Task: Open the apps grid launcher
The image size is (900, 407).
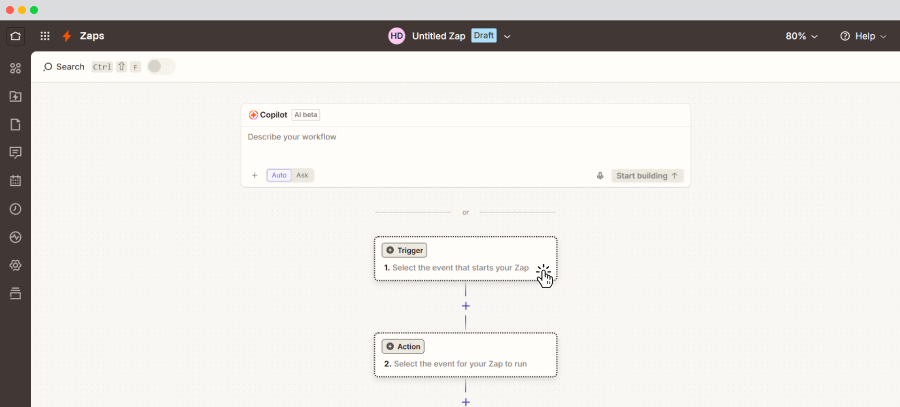Action: 45,36
